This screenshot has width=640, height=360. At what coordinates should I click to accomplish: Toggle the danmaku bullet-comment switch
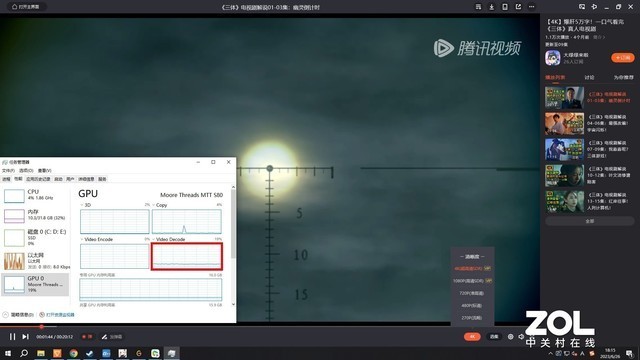[87, 337]
